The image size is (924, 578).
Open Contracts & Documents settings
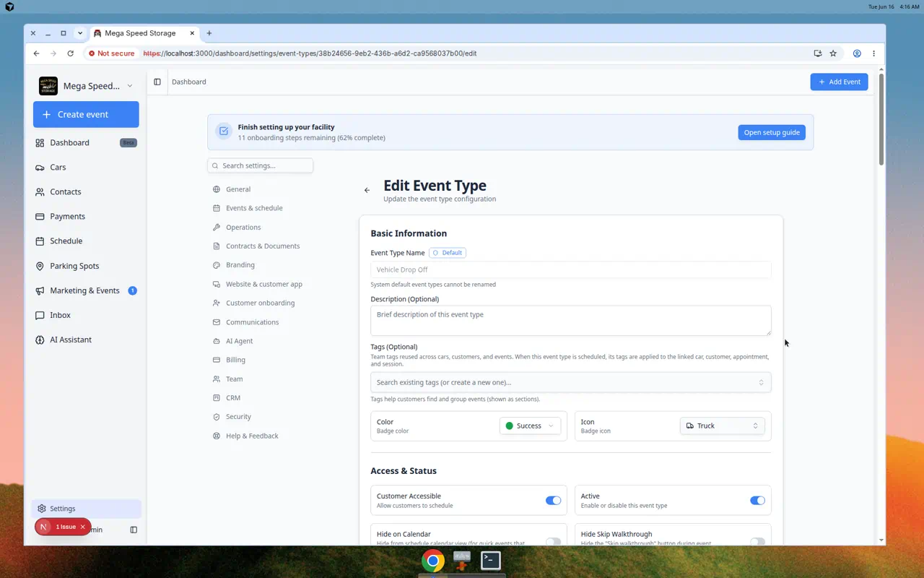(x=263, y=246)
